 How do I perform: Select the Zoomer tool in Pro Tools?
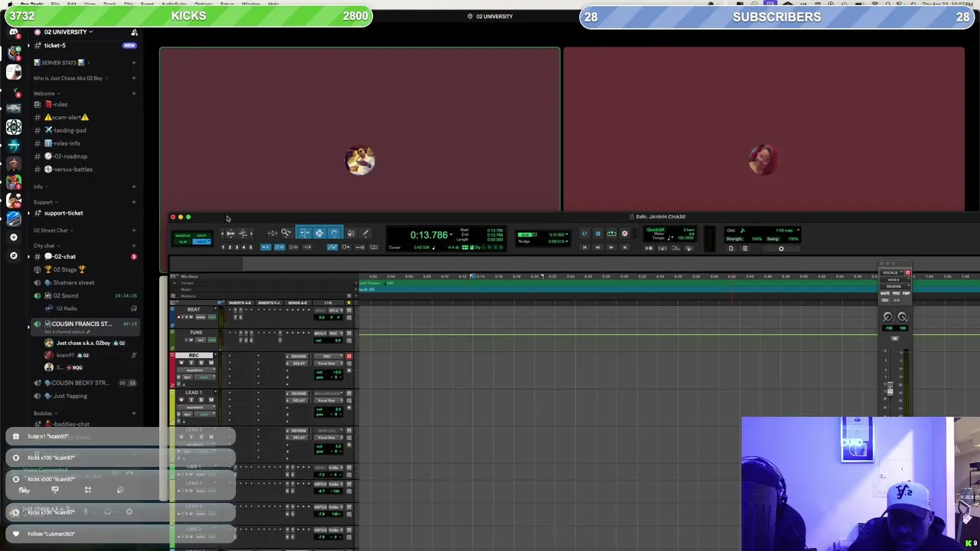pos(286,233)
